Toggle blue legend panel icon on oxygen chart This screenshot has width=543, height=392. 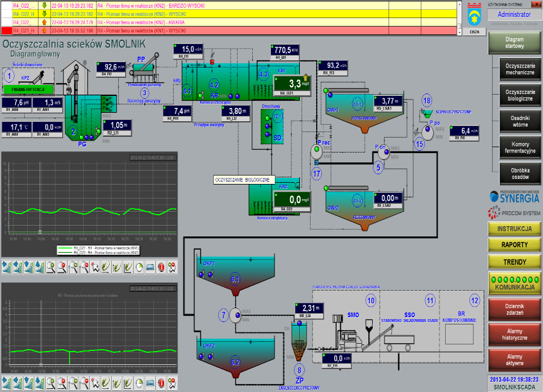coord(150,267)
